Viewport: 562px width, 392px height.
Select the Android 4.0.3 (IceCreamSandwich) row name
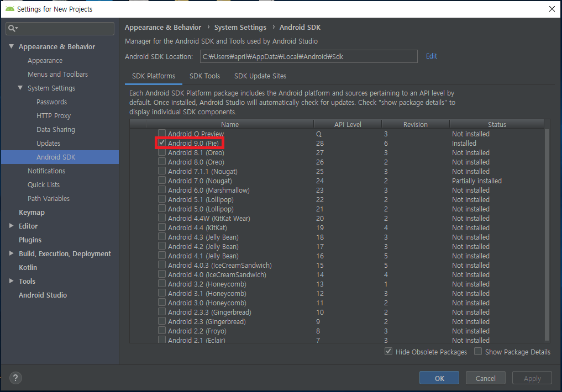pyautogui.click(x=220, y=265)
